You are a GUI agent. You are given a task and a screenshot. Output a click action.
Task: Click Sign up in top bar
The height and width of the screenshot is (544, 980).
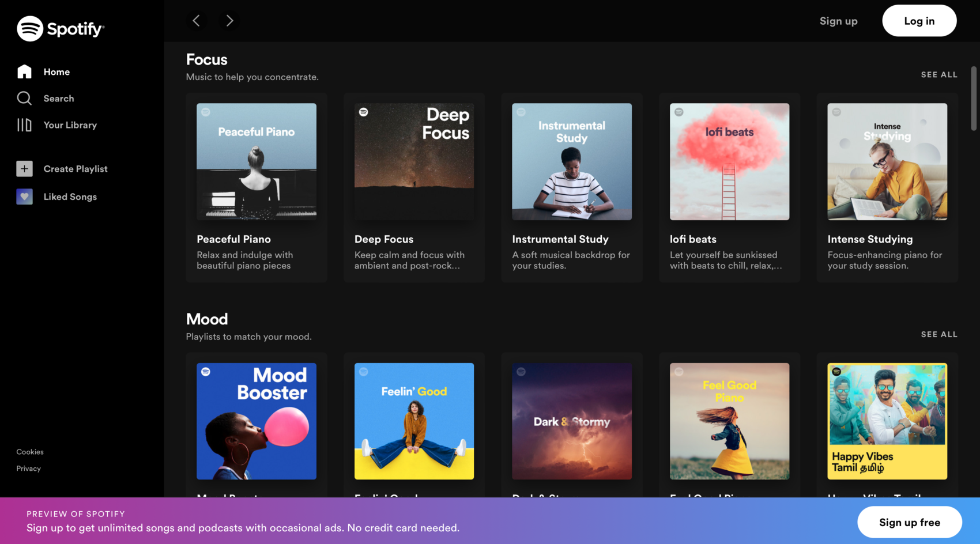839,21
